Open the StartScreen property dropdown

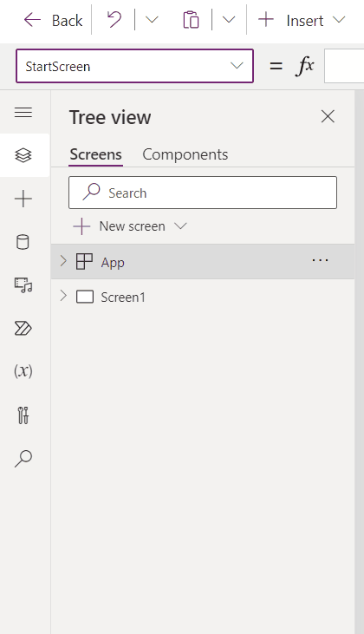tap(134, 66)
